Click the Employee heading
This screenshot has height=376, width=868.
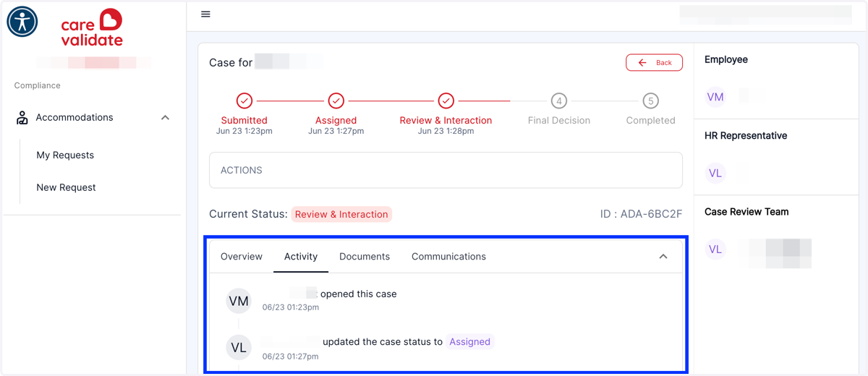726,59
